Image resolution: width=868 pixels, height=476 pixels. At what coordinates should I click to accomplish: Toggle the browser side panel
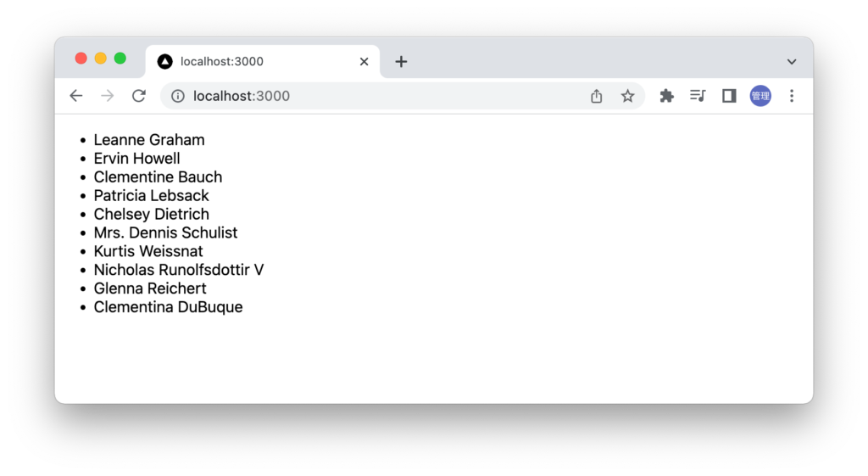coord(729,96)
